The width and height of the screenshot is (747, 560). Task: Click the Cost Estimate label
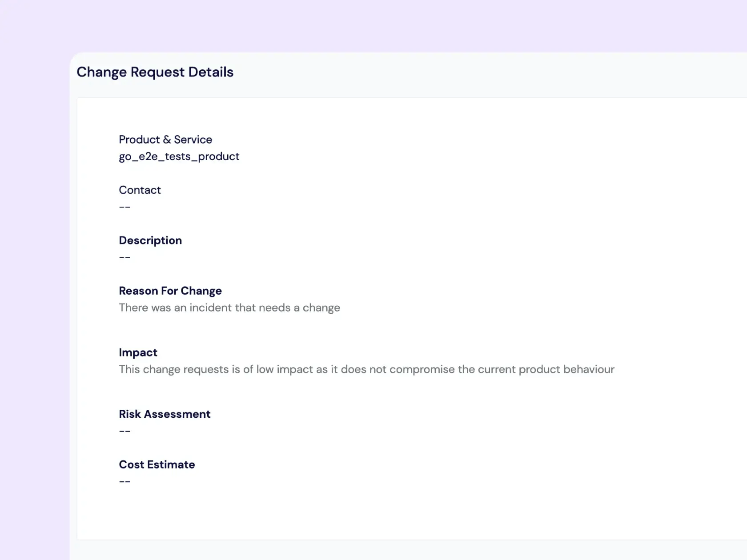[x=157, y=465]
